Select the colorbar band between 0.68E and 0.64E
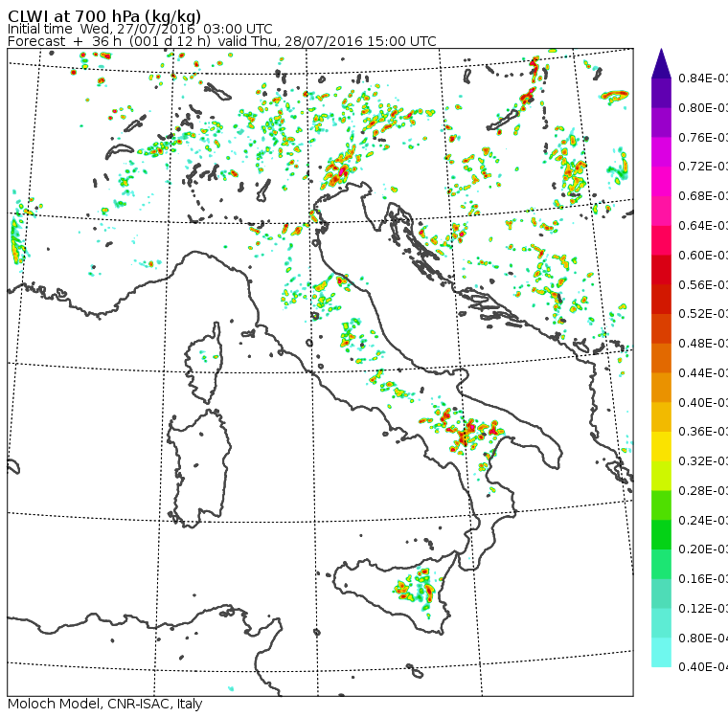 pos(661,211)
